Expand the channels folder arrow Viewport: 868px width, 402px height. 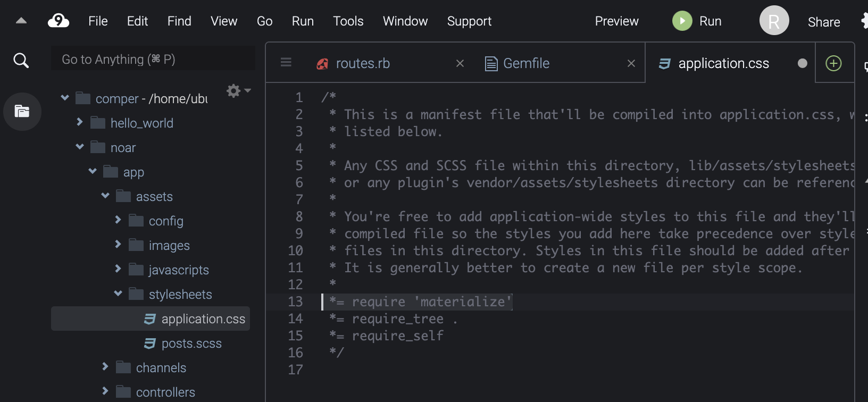point(105,366)
